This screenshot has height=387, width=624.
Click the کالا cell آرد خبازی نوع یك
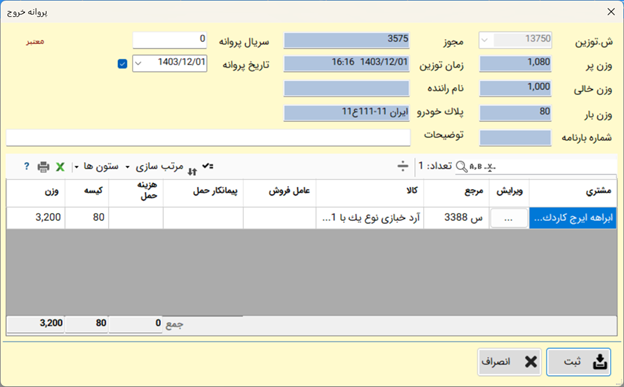(370, 218)
